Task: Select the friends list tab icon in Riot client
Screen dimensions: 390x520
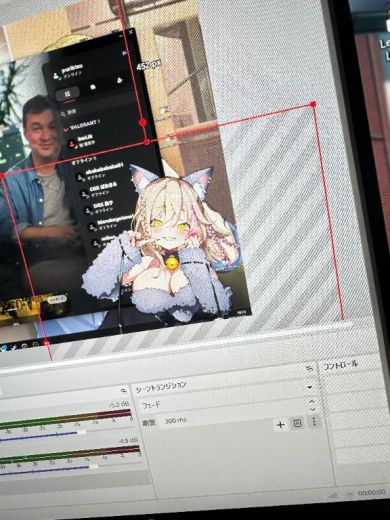Action: 68,94
